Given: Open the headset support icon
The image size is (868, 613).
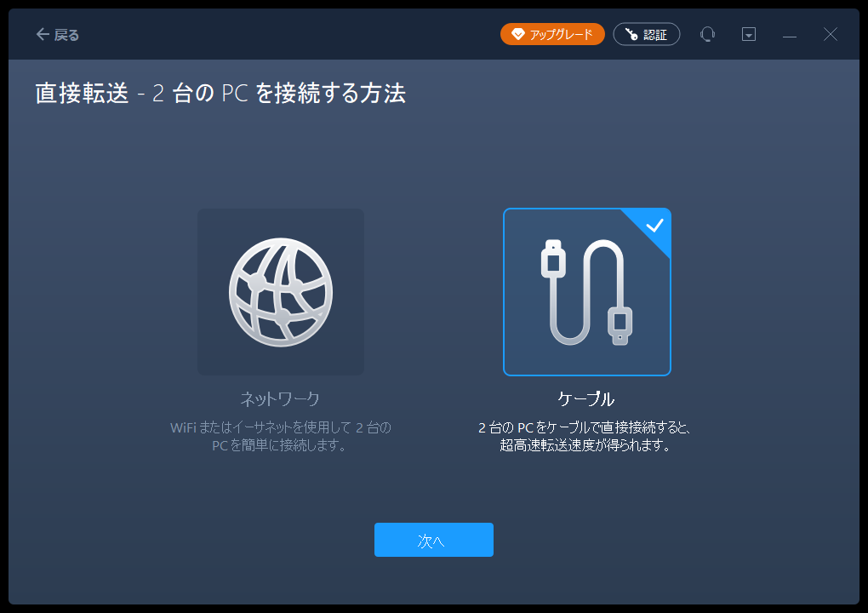Looking at the screenshot, I should tap(707, 34).
